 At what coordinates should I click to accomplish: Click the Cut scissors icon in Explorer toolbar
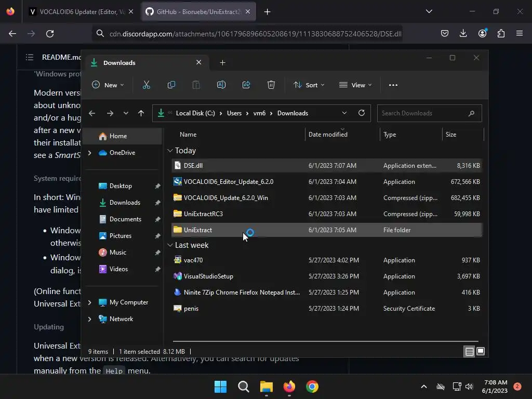pyautogui.click(x=146, y=85)
